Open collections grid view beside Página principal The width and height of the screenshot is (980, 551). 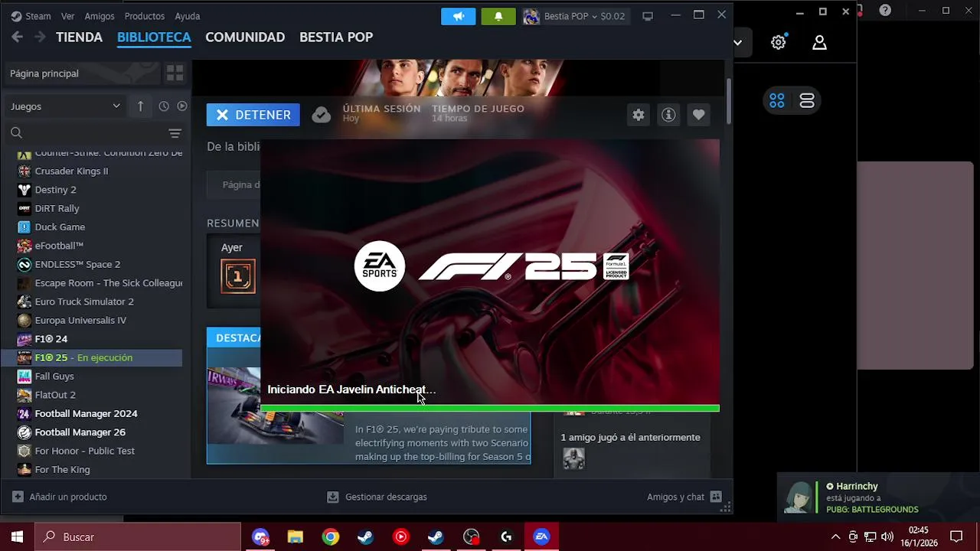[175, 73]
